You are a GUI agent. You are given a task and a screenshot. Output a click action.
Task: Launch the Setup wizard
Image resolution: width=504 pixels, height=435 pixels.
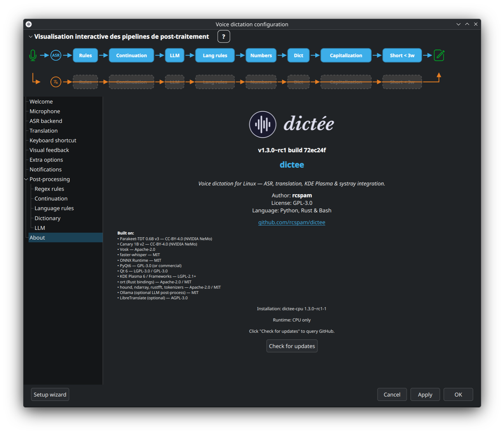(50, 395)
